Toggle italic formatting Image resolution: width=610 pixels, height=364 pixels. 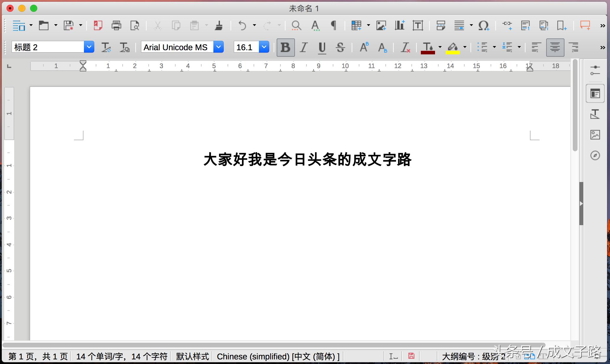pos(303,47)
